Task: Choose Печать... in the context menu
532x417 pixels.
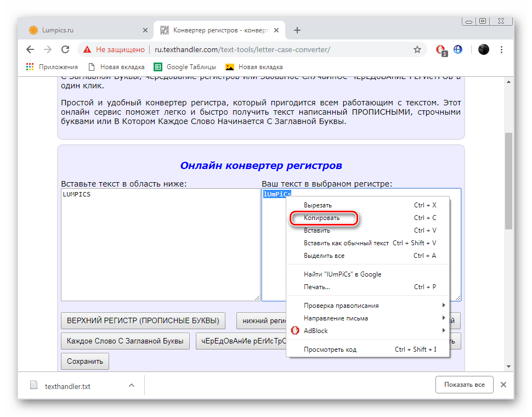Action: pos(368,287)
